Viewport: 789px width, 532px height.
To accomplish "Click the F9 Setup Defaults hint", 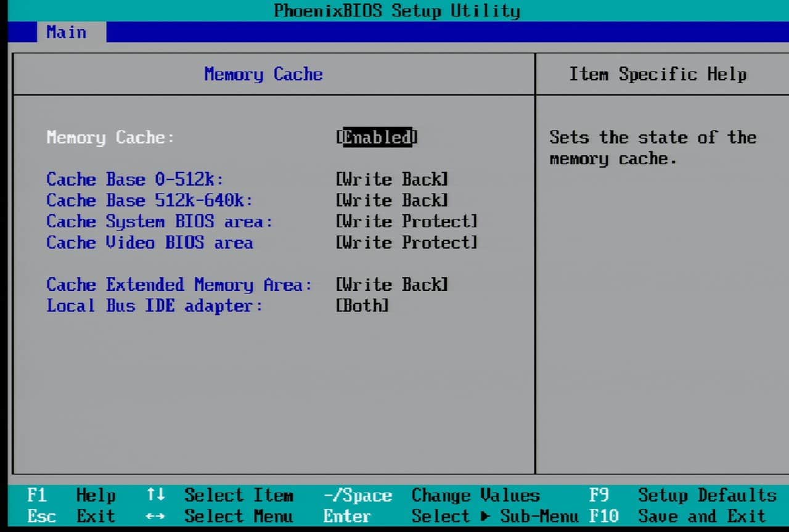I will click(x=682, y=495).
